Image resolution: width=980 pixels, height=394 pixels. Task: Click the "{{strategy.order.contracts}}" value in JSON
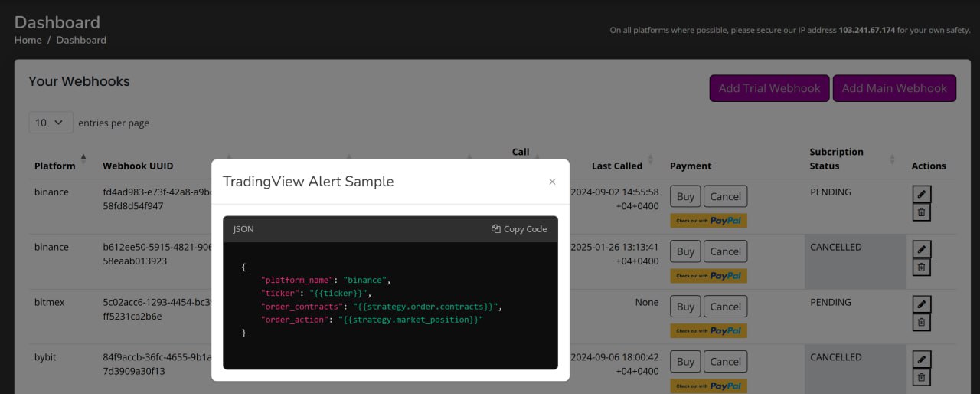click(x=426, y=307)
